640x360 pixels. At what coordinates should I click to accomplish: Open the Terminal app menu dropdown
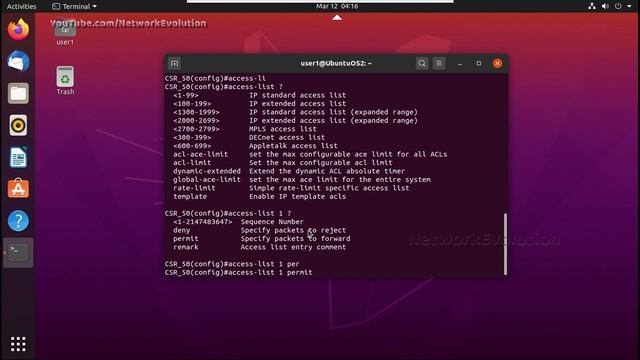pyautogui.click(x=75, y=6)
